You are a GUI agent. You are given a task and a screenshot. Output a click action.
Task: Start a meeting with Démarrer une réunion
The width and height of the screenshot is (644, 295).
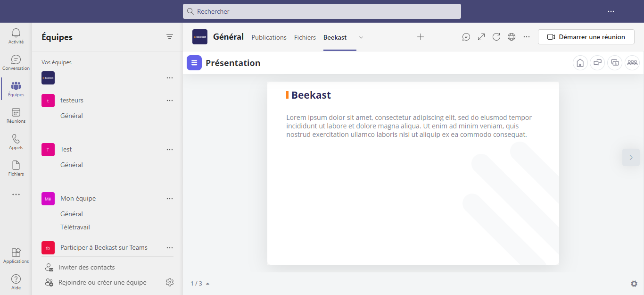[586, 37]
